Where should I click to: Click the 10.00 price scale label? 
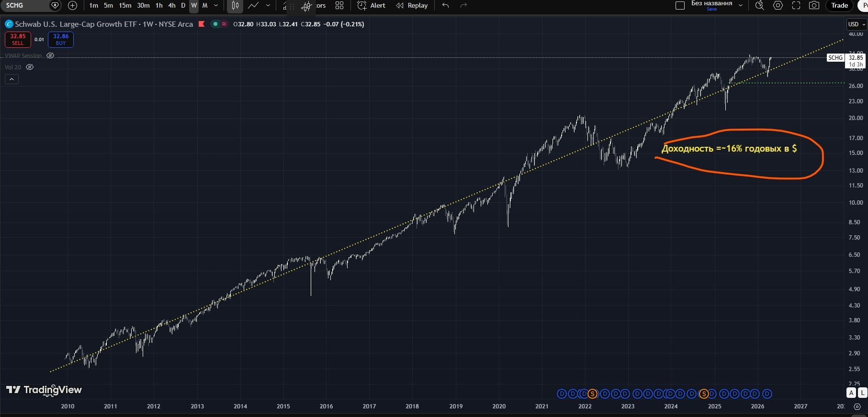(856, 202)
